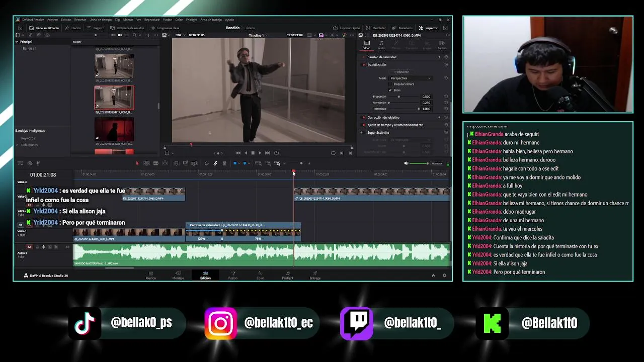Enable the Super Scale (IA) switch

tap(361, 133)
